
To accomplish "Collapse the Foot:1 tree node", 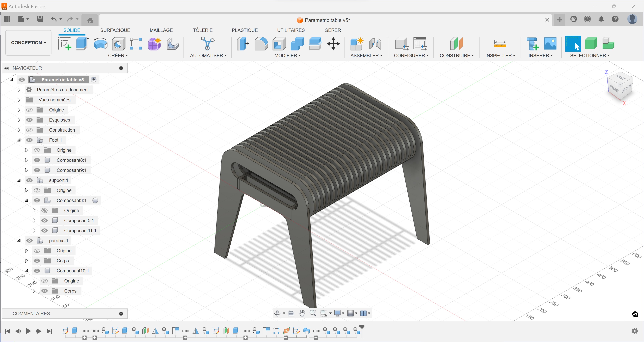I will 19,140.
